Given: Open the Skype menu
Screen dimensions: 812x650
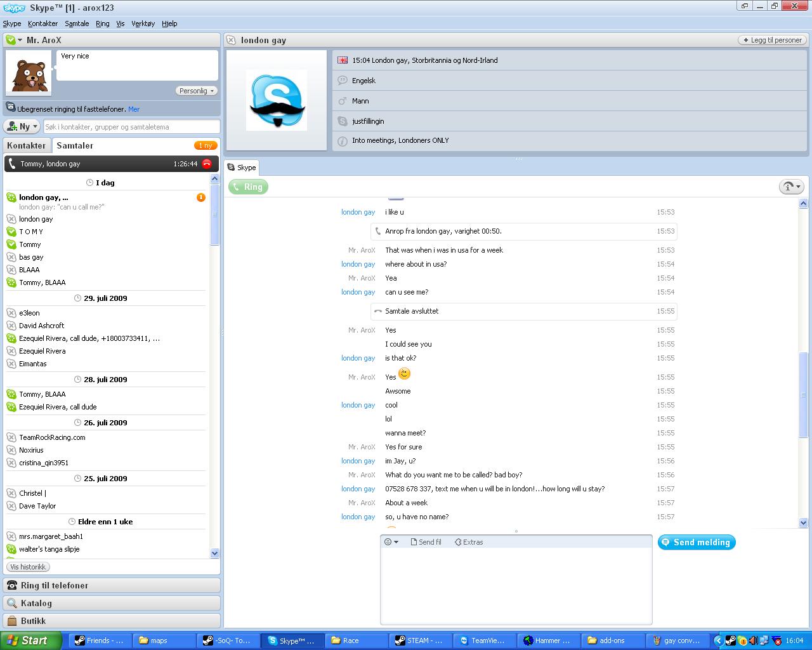Looking at the screenshot, I should click(12, 23).
